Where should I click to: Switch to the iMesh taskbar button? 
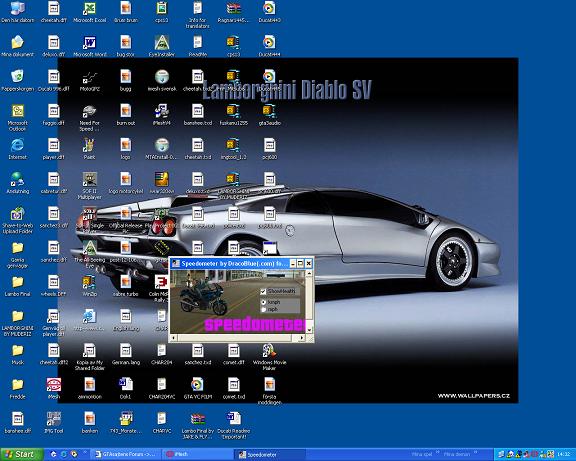197,454
